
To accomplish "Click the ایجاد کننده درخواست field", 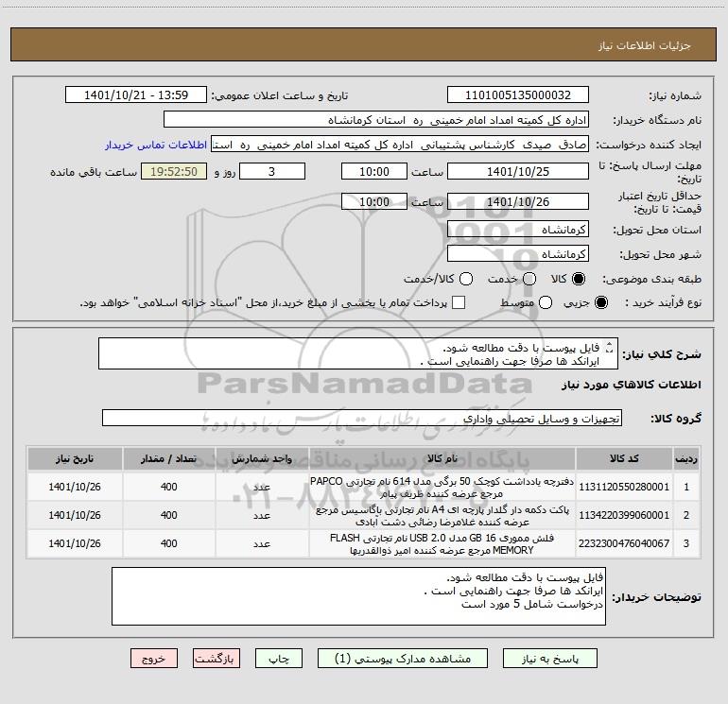I will coord(400,145).
